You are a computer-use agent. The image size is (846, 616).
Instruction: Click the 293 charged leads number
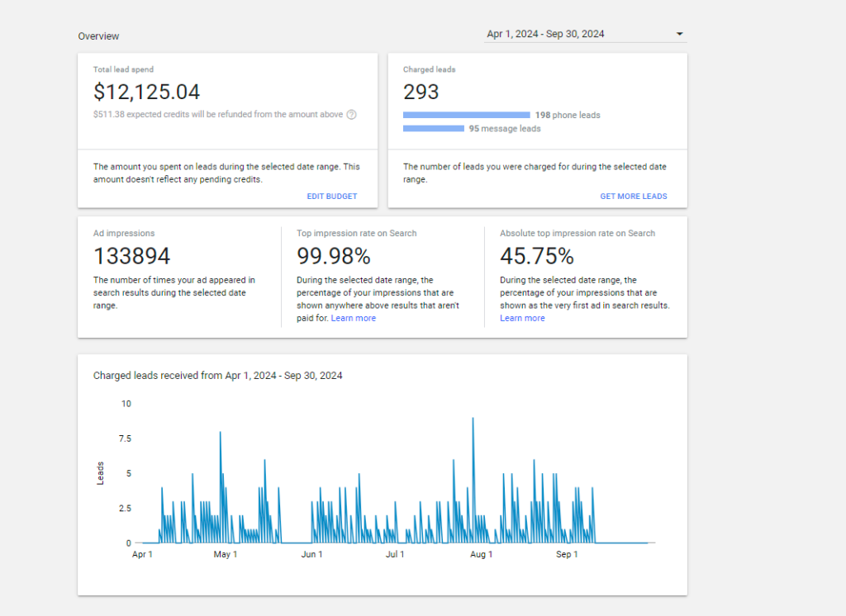point(421,92)
